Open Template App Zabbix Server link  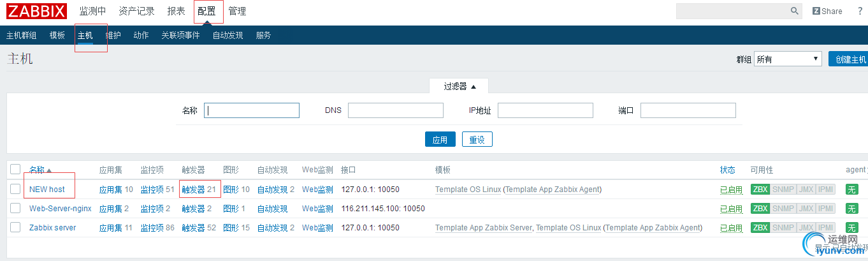tap(484, 228)
